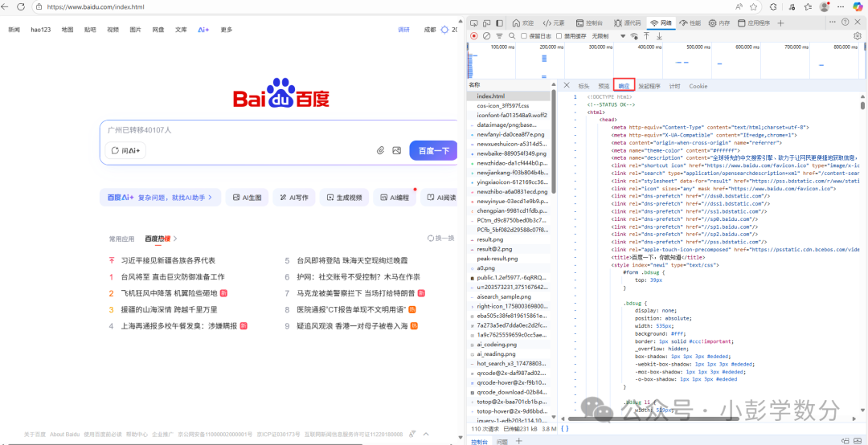Toggle the network filter funnel icon
Image resolution: width=868 pixels, height=445 pixels.
click(x=499, y=35)
